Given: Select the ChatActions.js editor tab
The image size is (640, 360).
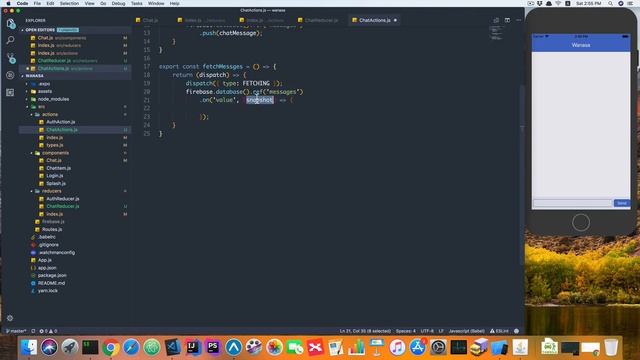Looking at the screenshot, I should 374,20.
